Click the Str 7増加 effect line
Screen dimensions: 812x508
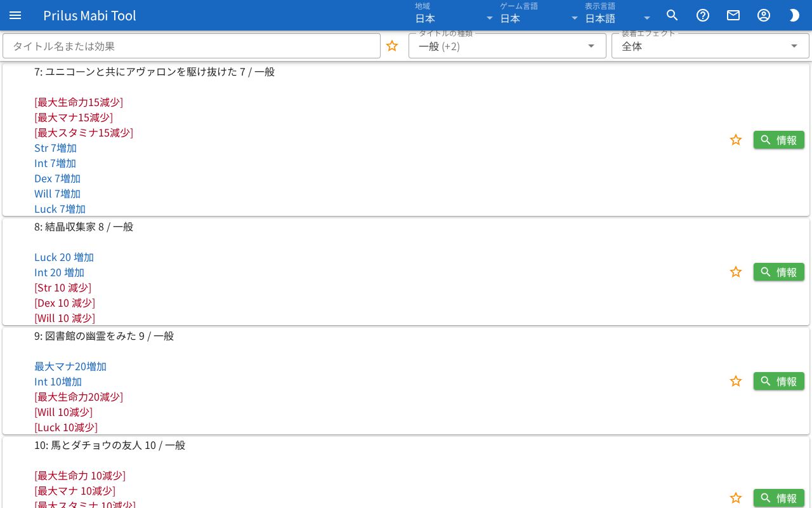tap(55, 148)
